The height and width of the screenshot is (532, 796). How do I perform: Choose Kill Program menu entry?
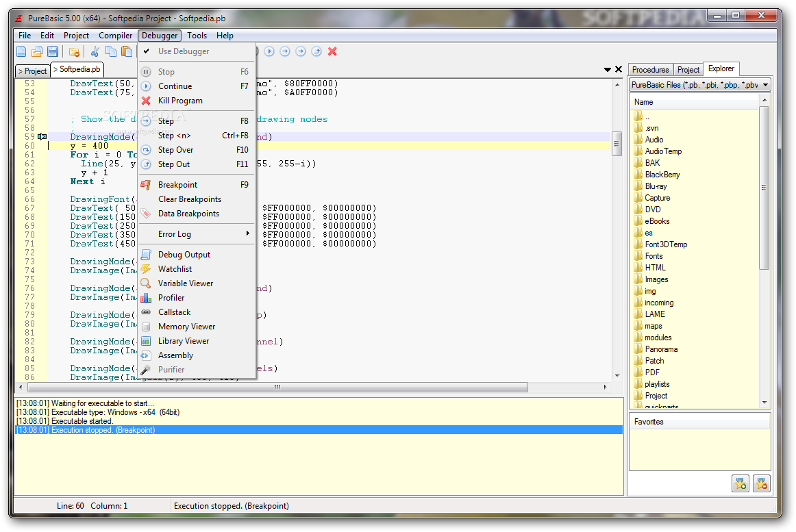(197, 101)
